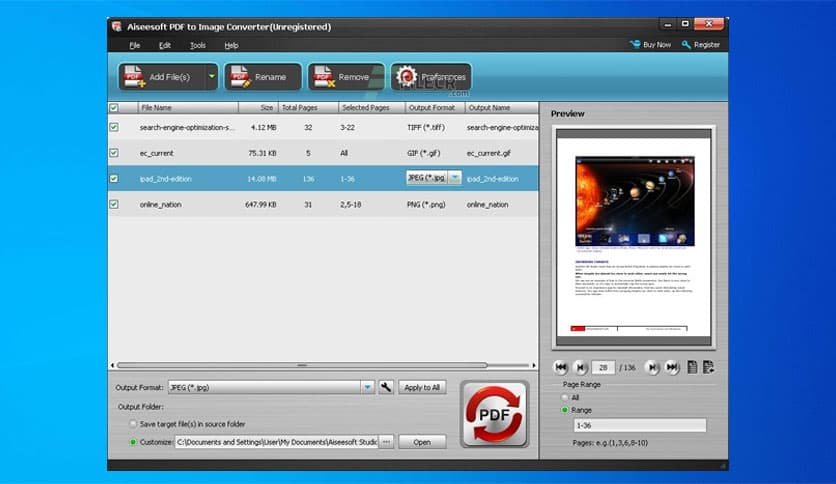Select the All page range radio button
This screenshot has width=836, height=484.
click(x=565, y=398)
